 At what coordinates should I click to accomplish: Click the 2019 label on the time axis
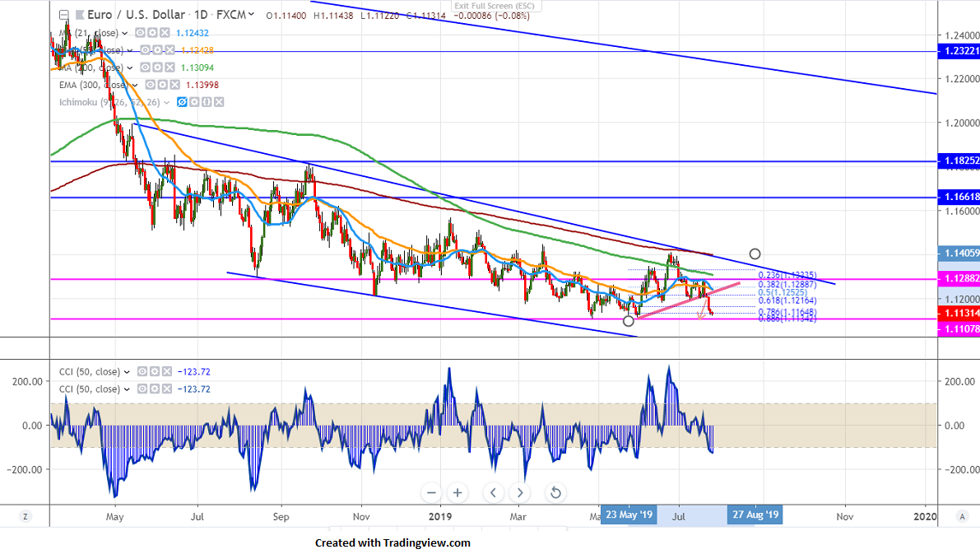click(x=440, y=516)
